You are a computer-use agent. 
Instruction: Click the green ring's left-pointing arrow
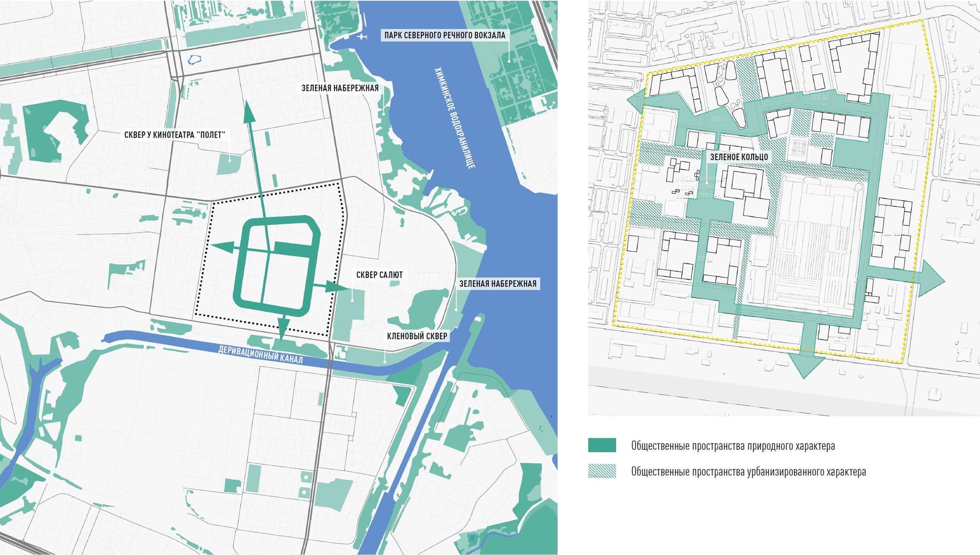[223, 247]
